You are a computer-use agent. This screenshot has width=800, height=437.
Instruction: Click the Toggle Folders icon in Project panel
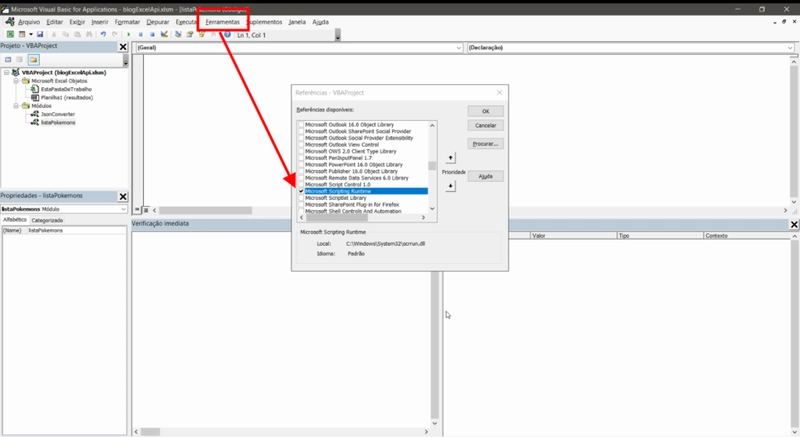pos(33,60)
